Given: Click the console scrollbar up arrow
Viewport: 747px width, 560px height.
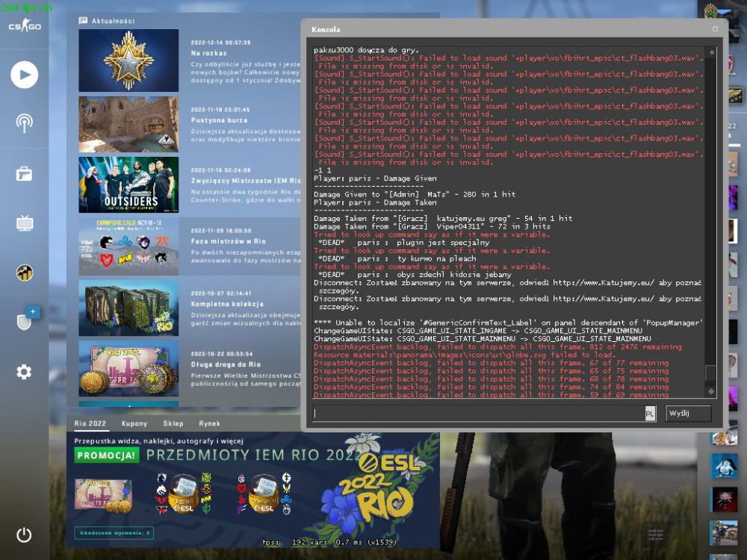Looking at the screenshot, I should point(711,52).
